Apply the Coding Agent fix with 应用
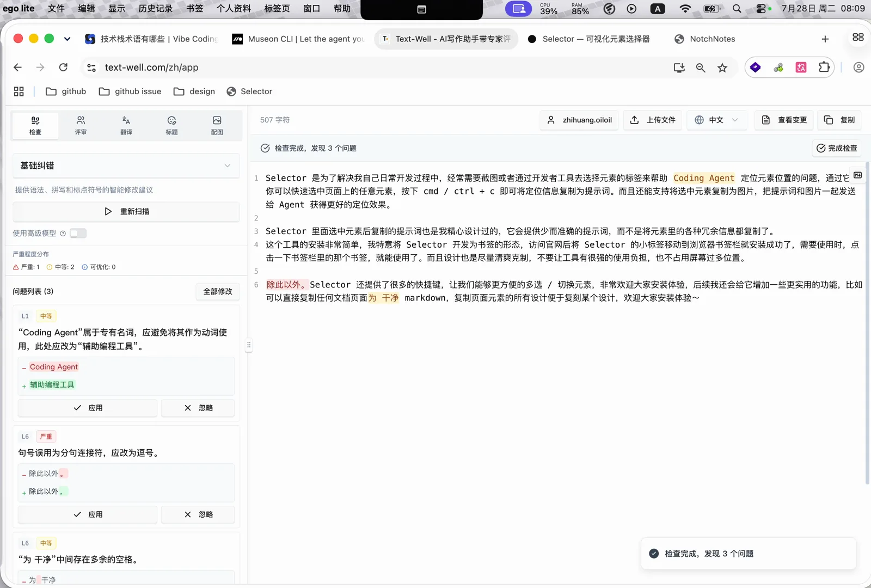This screenshot has height=588, width=871. (x=88, y=408)
